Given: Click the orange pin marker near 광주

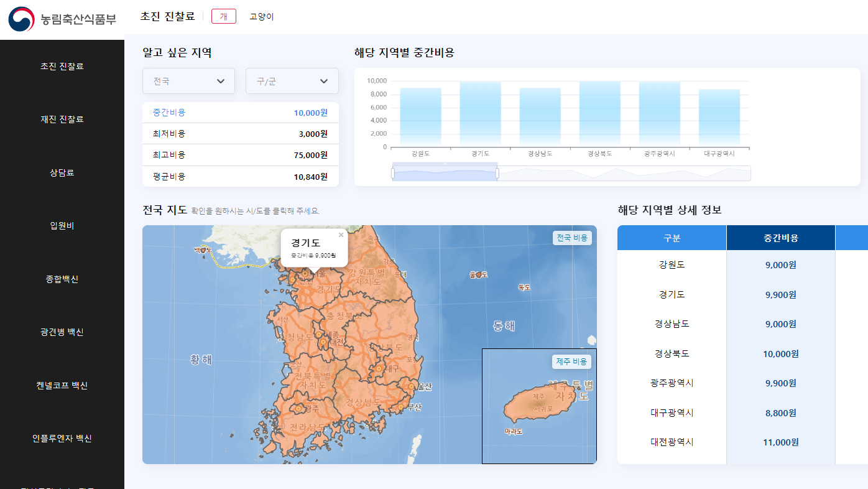Looking at the screenshot, I should 298,408.
